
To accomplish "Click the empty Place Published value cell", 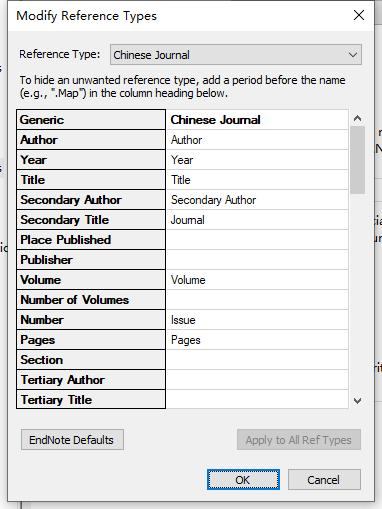I will (x=257, y=240).
